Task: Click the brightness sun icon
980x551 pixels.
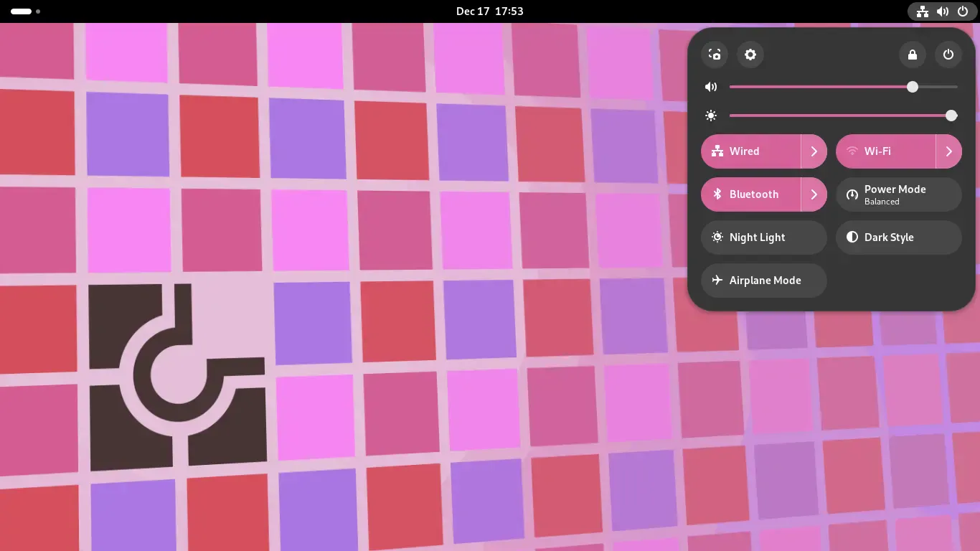Action: pos(711,116)
